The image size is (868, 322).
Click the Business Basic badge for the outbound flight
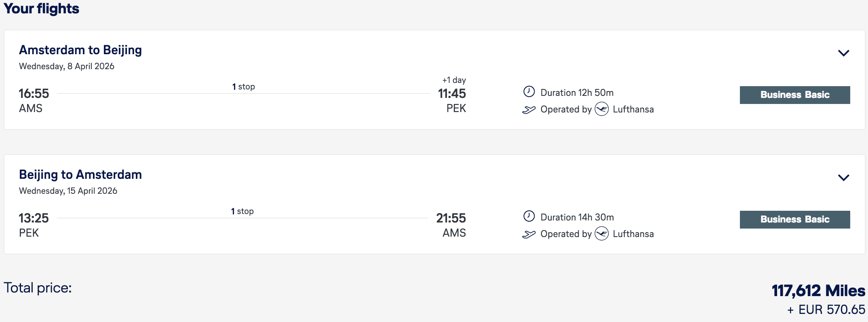pos(794,95)
